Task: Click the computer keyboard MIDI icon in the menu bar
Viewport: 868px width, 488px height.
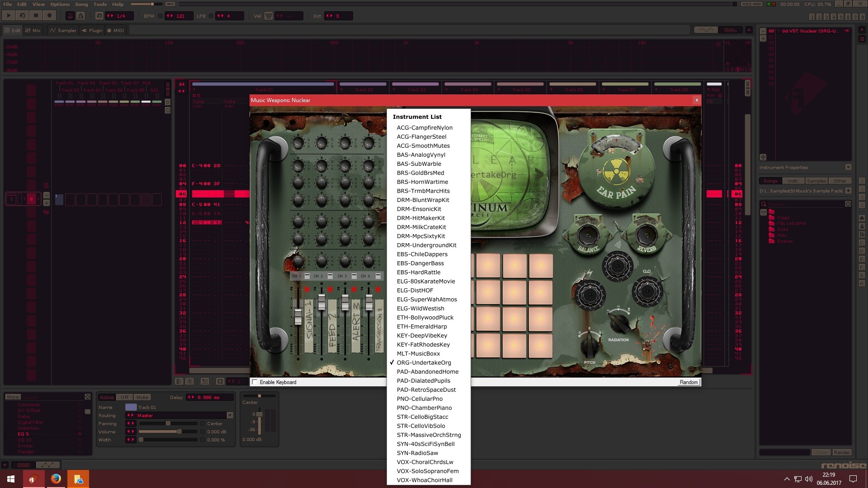Action: 170,4
